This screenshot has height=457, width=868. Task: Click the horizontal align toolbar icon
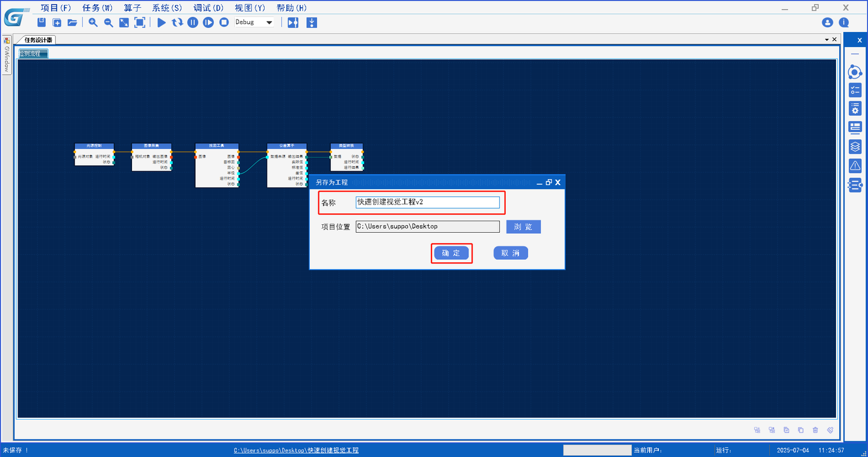pyautogui.click(x=293, y=22)
